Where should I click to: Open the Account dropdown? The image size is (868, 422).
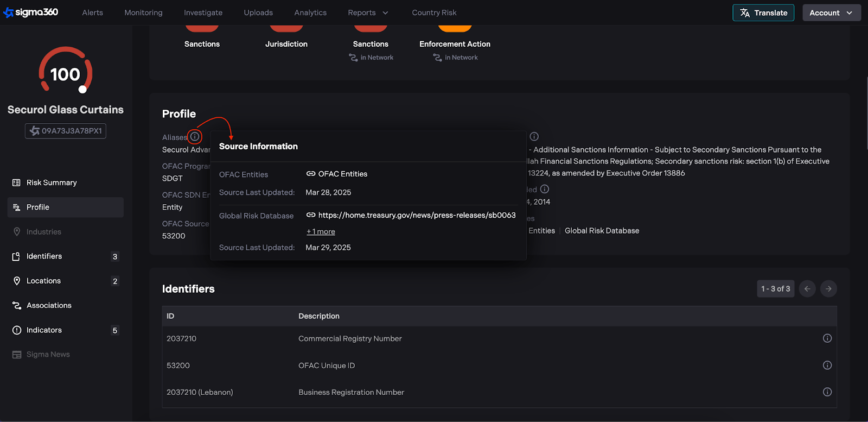[831, 12]
